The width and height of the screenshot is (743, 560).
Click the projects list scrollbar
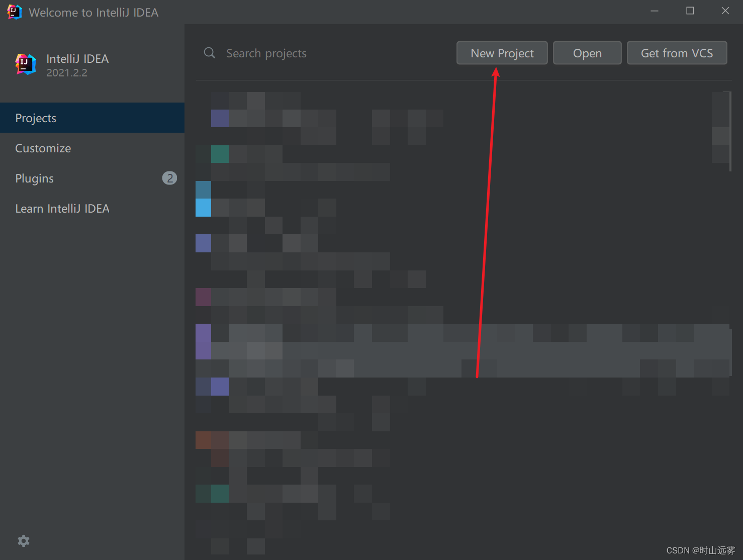(x=730, y=132)
